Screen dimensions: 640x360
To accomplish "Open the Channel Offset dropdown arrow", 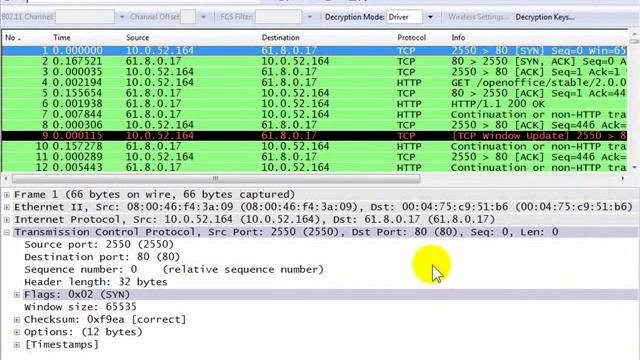I will pyautogui.click(x=203, y=17).
